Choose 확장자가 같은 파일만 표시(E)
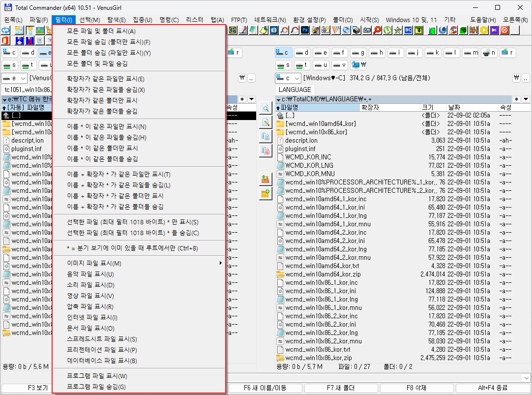Screen dimensions: 532x395 coord(139,79)
